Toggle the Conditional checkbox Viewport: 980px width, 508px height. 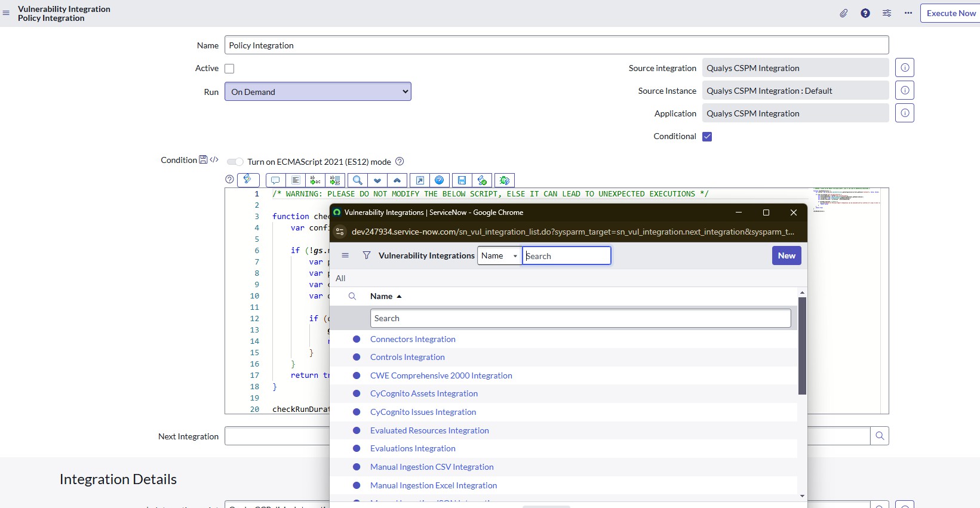707,137
